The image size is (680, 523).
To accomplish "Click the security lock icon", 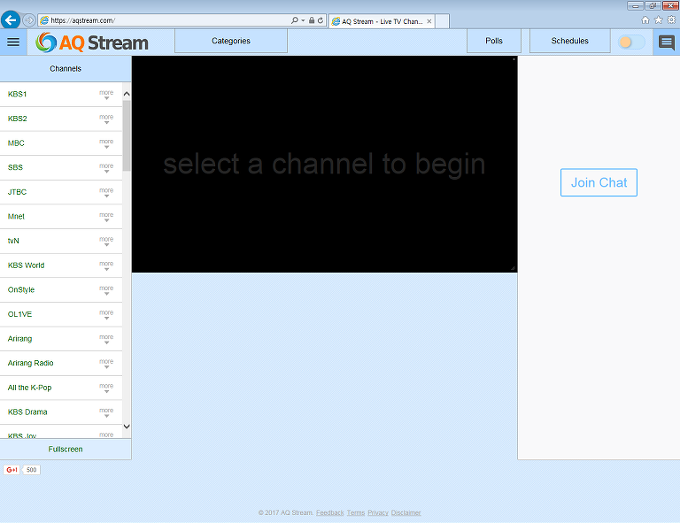I will (311, 20).
